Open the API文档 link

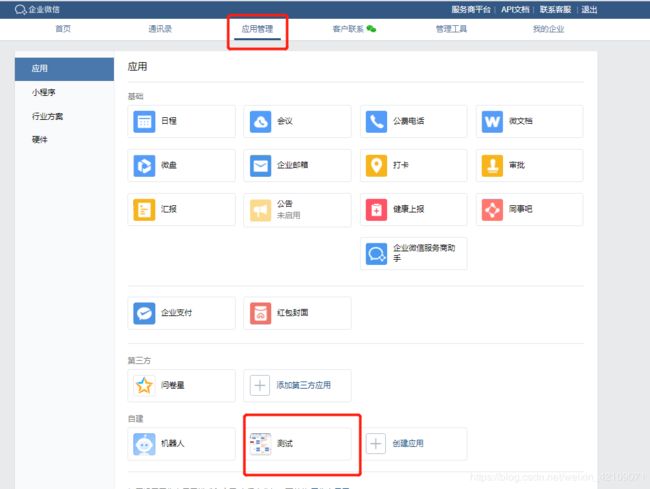(515, 9)
